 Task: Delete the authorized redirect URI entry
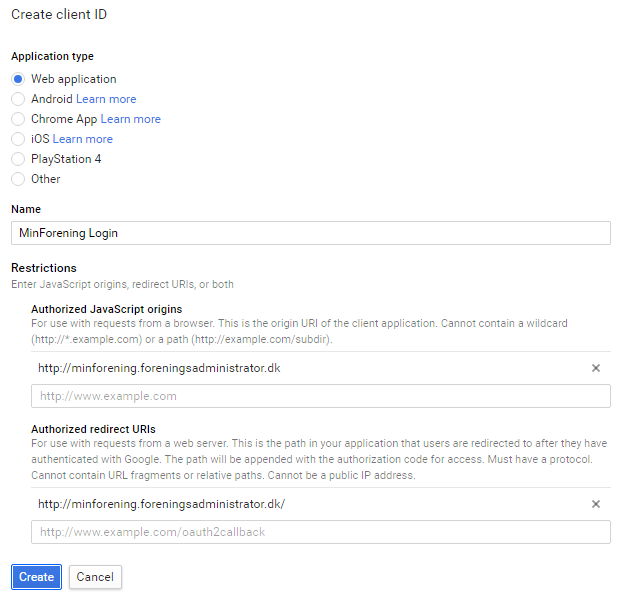[x=596, y=504]
